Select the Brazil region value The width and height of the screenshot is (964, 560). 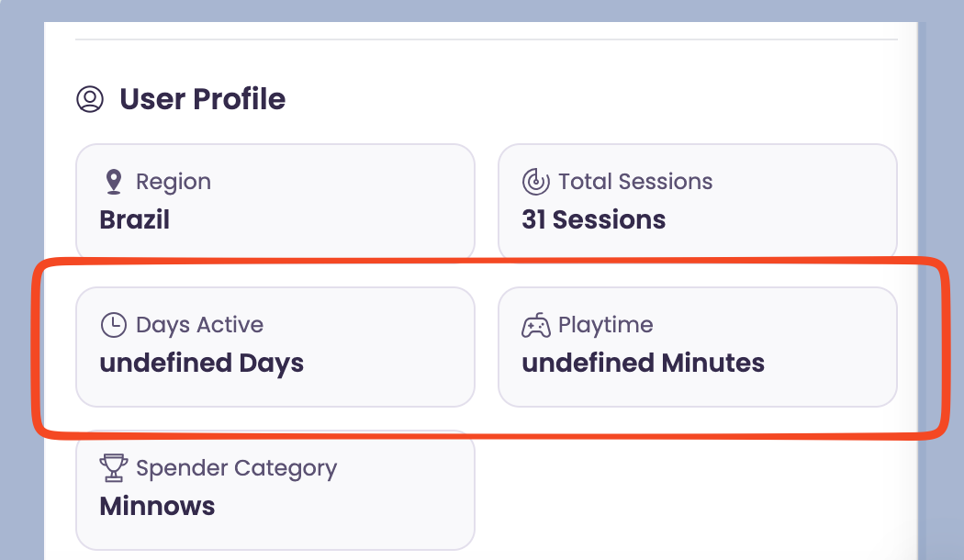pyautogui.click(x=134, y=220)
